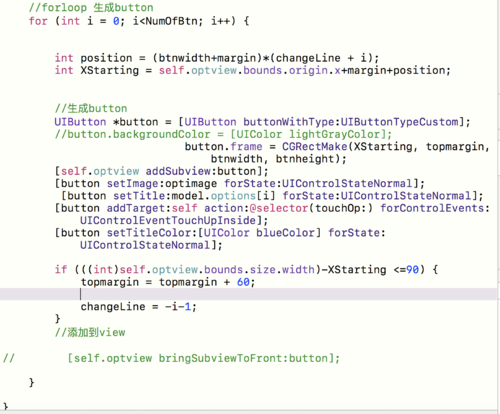The width and height of the screenshot is (500, 414).
Task: Click setImage:optimage method call
Action: (162, 184)
